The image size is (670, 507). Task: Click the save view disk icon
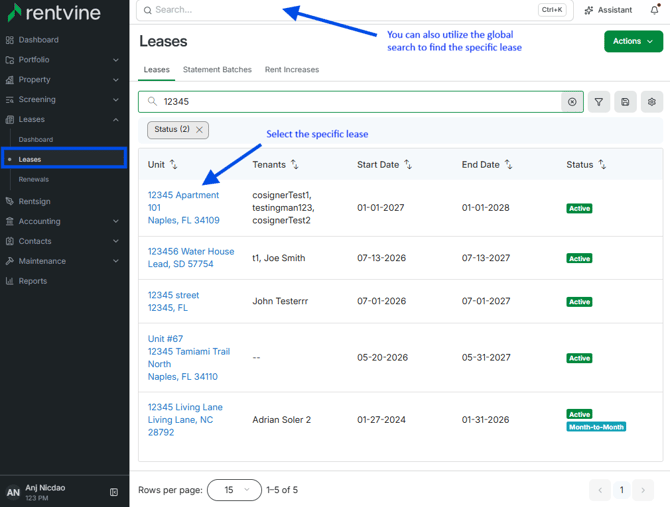[x=625, y=102]
